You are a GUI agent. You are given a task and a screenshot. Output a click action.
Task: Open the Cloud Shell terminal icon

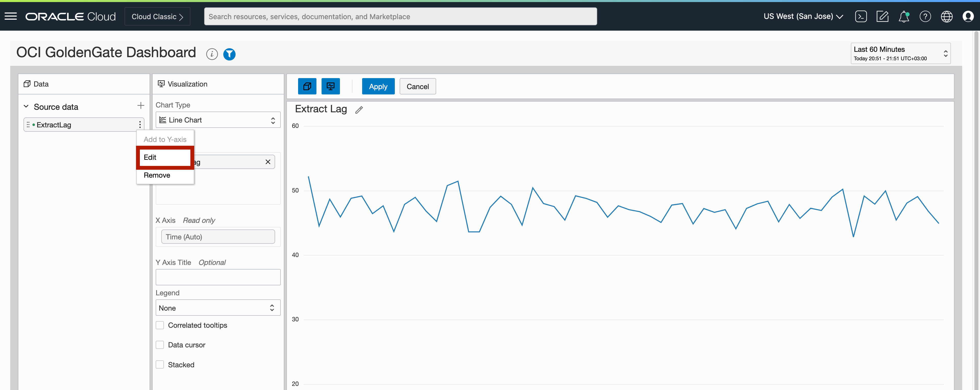coord(861,16)
